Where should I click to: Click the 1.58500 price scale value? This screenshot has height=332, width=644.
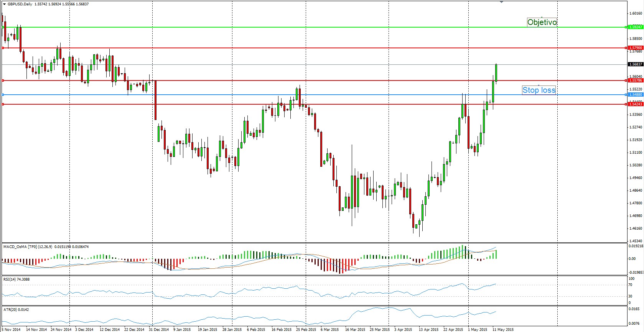636,39
